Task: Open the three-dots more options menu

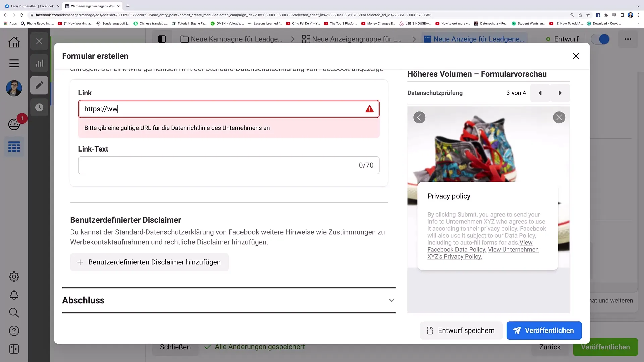Action: [628, 39]
